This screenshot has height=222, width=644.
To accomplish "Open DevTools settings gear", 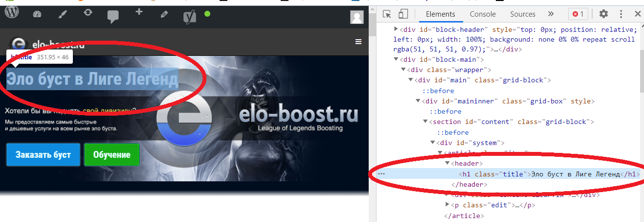I will 603,14.
